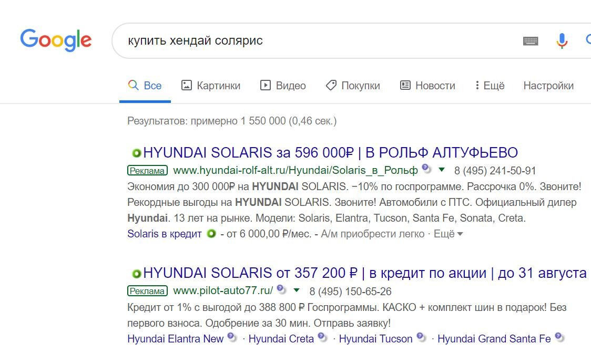The image size is (591, 364).
Task: Click Реклама label of first ad
Action: point(147,171)
